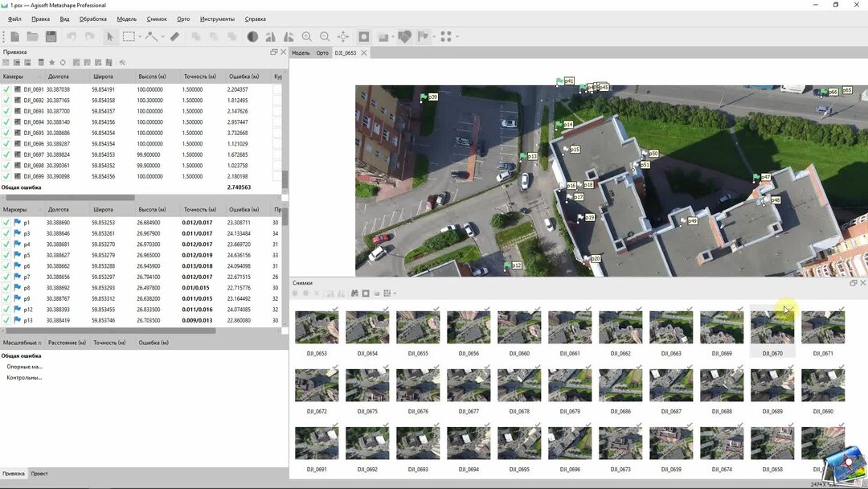Toggle the checkbox for camera DJI_0695
This screenshot has width=868, height=489.
(x=6, y=133)
